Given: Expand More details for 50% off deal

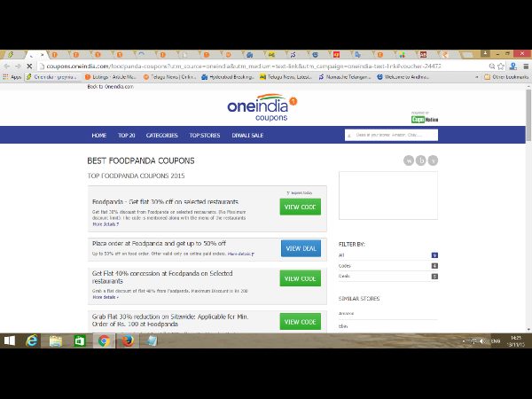Looking at the screenshot, I should point(239,254).
